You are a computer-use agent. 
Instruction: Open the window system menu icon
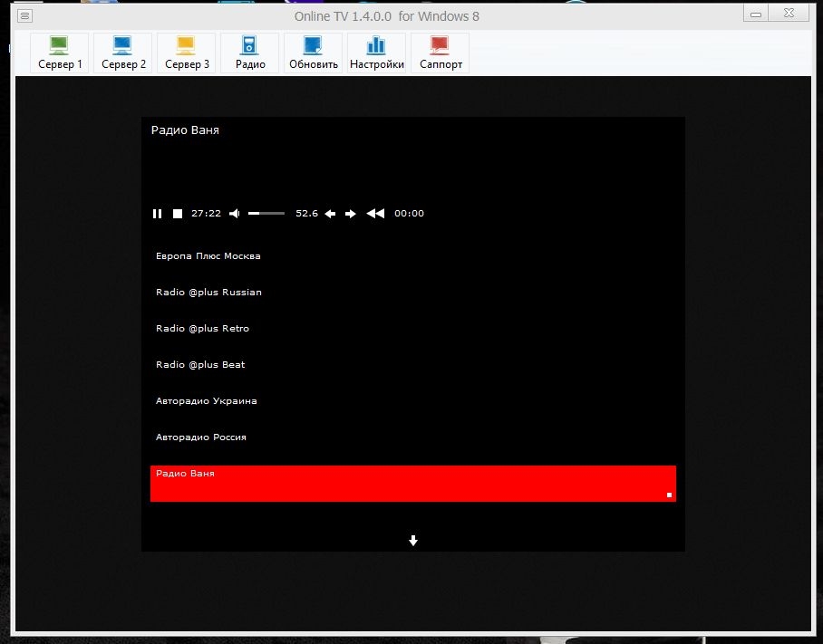[x=24, y=16]
